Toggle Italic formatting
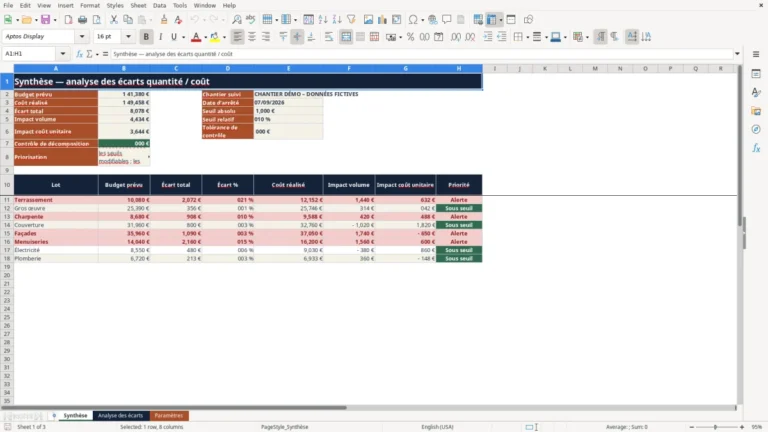This screenshot has height=432, width=768. coord(160,37)
